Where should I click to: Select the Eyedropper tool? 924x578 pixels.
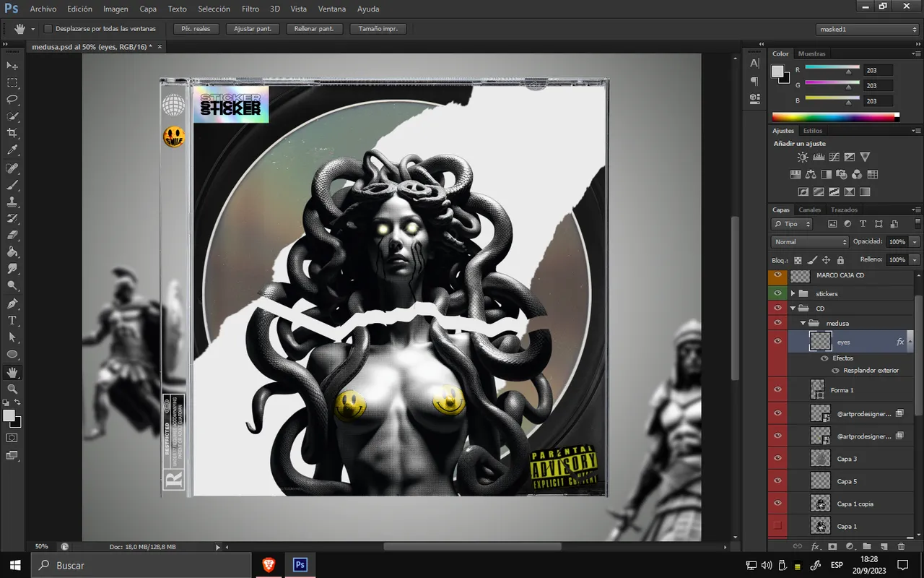tap(12, 150)
